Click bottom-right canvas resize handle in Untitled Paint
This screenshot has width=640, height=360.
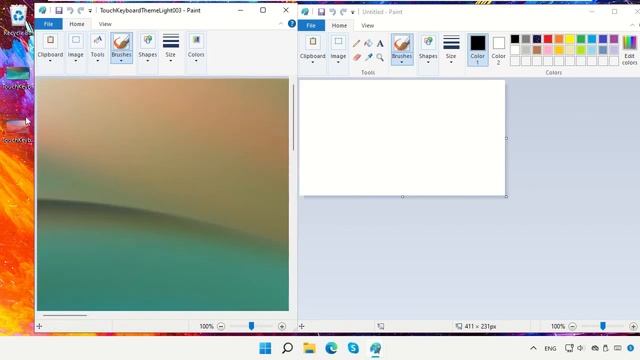click(x=507, y=197)
